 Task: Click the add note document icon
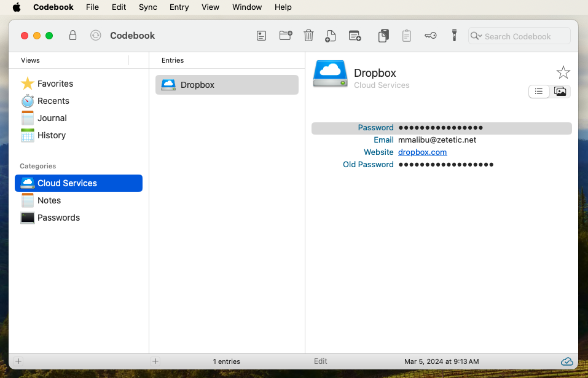[331, 36]
